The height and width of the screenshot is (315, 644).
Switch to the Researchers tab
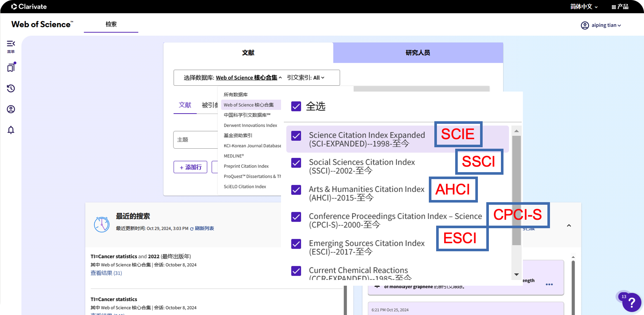(418, 53)
